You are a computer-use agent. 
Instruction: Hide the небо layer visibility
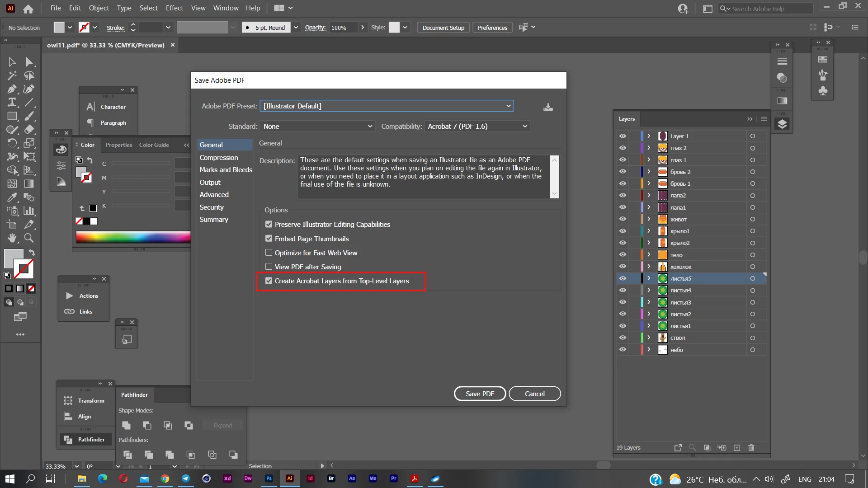point(623,350)
